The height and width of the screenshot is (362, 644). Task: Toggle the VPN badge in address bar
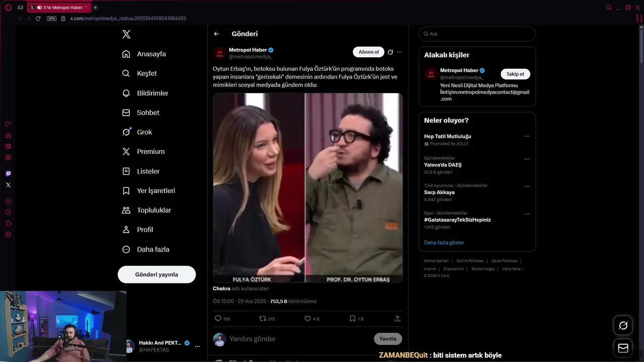[x=51, y=19]
